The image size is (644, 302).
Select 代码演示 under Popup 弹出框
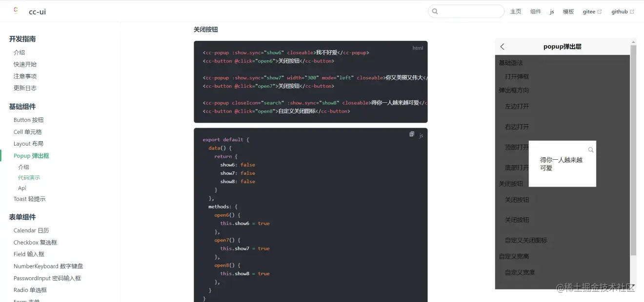[30, 177]
